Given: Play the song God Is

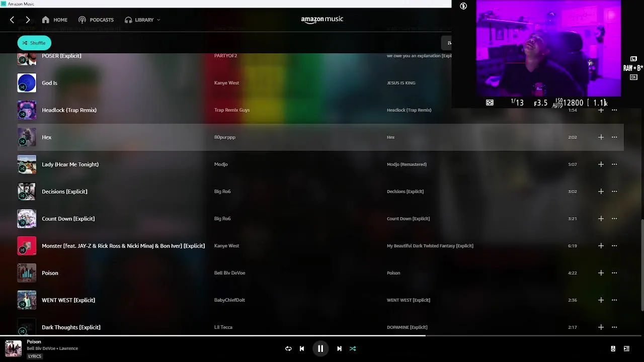Looking at the screenshot, I should tap(49, 83).
